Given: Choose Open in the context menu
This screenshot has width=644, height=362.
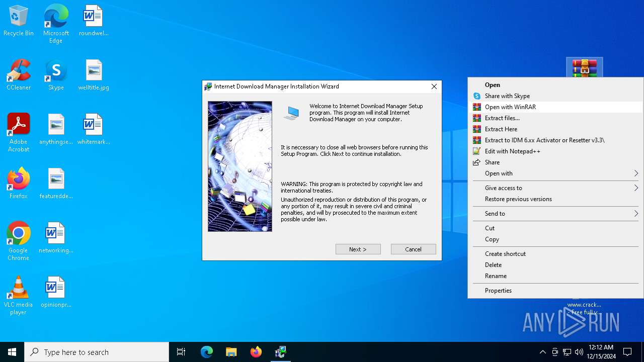Looking at the screenshot, I should [555, 85].
